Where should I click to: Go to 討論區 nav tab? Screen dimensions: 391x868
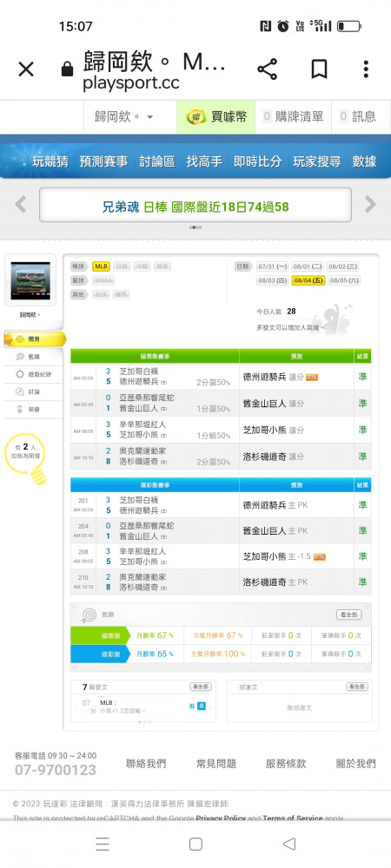[x=156, y=161]
